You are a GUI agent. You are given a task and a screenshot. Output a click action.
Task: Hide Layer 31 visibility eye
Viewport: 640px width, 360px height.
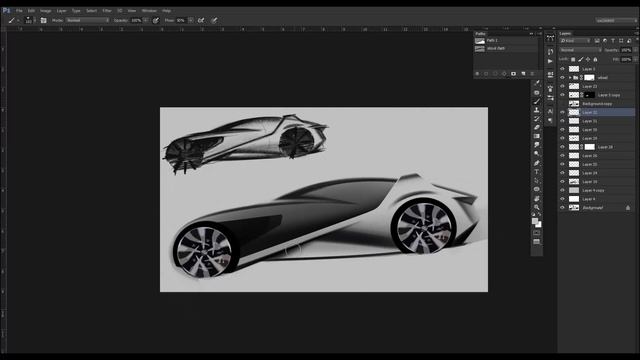(562, 121)
